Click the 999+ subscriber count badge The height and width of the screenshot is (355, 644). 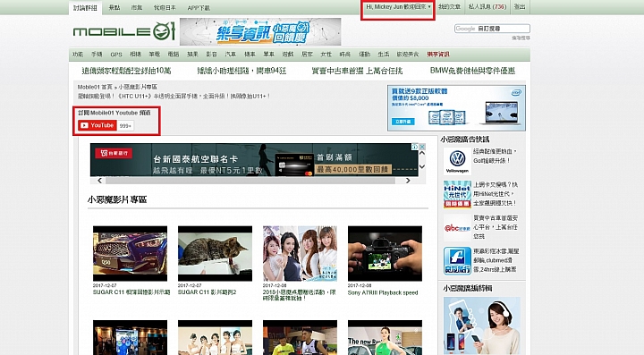(126, 126)
